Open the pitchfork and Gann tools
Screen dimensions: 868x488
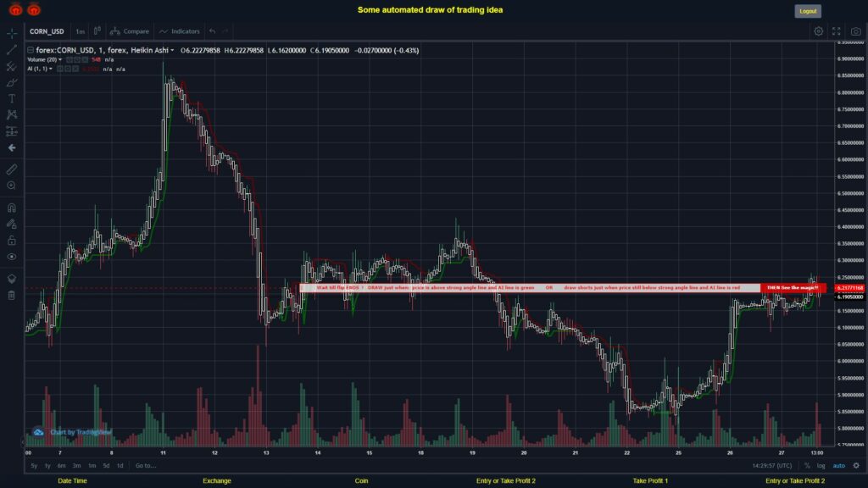tap(12, 66)
